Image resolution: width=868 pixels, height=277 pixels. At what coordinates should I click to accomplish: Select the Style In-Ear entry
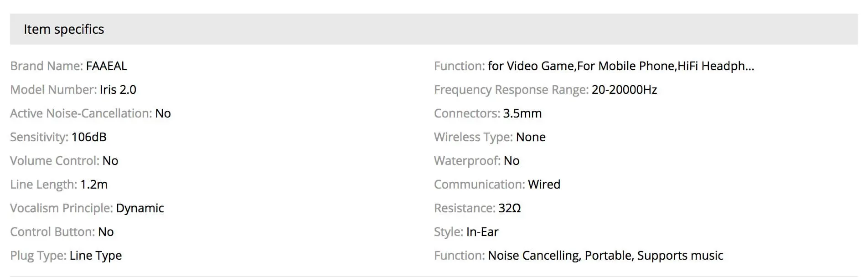coord(466,232)
